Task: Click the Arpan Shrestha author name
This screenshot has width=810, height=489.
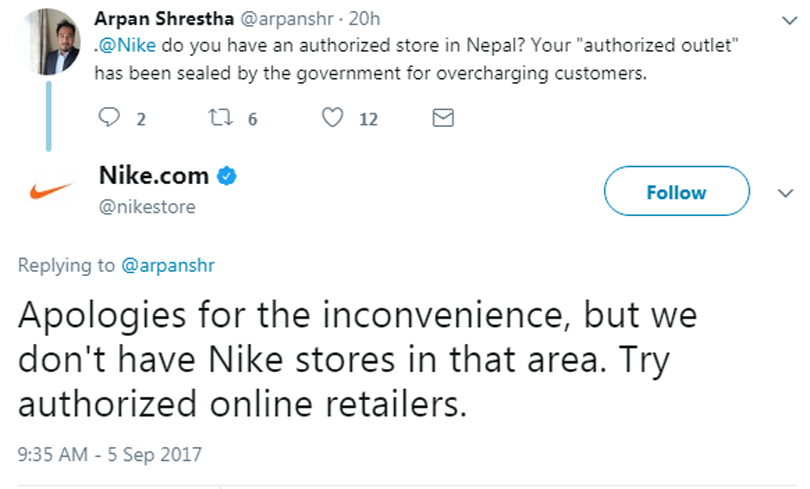Action: pos(162,19)
